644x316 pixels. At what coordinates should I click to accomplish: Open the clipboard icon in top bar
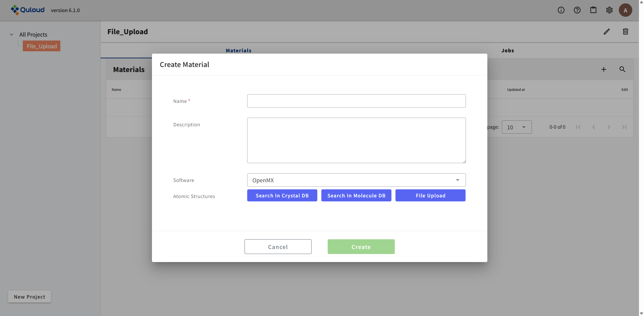point(593,10)
